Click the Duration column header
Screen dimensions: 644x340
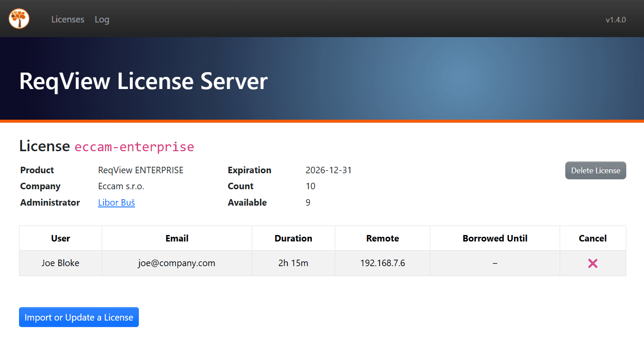(293, 238)
